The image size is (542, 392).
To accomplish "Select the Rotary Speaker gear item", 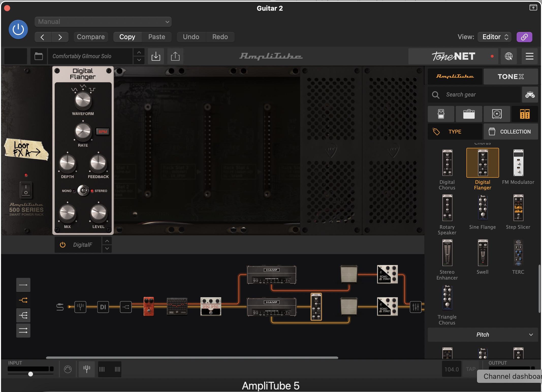I will 447,215.
